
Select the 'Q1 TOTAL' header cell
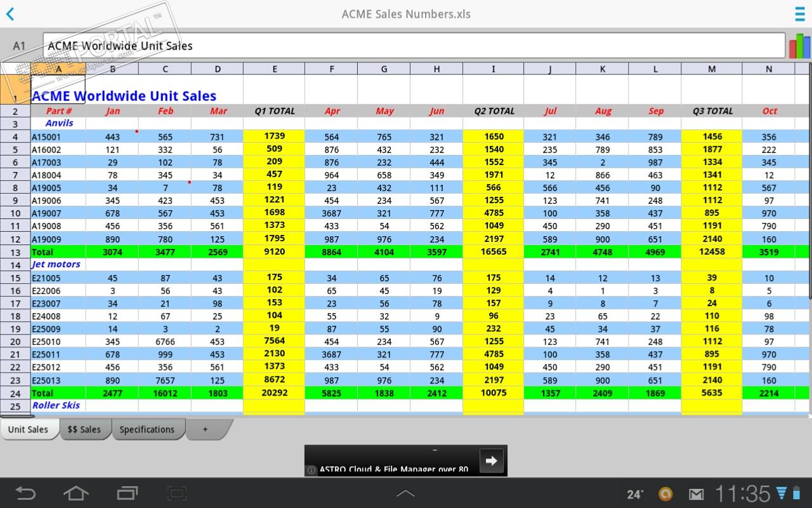point(275,111)
